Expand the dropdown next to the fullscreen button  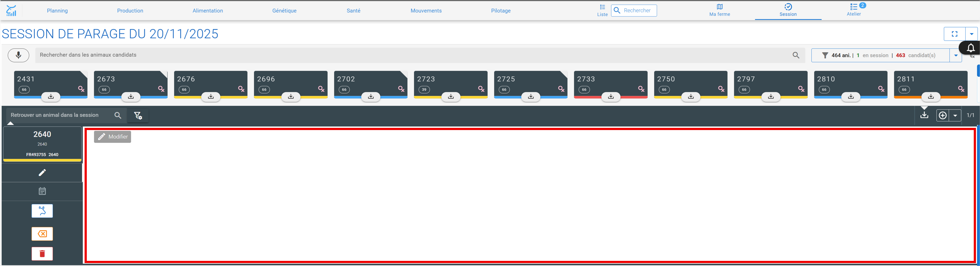[x=972, y=34]
